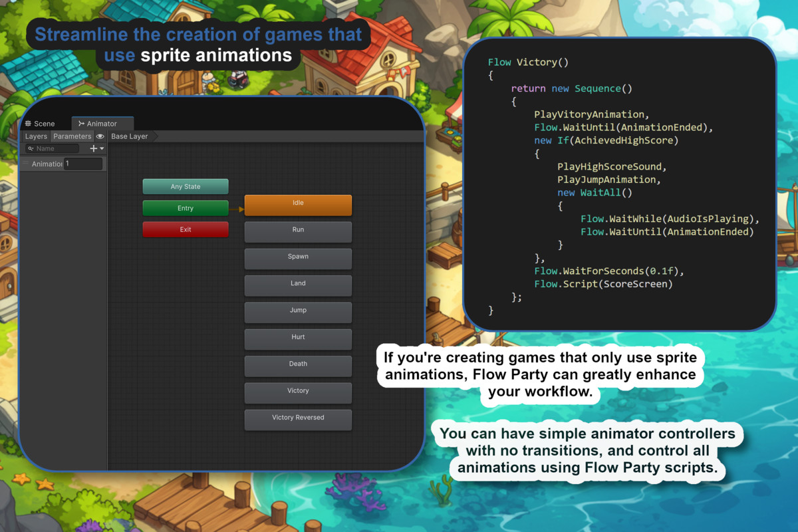Open the Parameters tab in Animator
Image resolution: width=798 pixels, height=532 pixels.
pyautogui.click(x=72, y=136)
